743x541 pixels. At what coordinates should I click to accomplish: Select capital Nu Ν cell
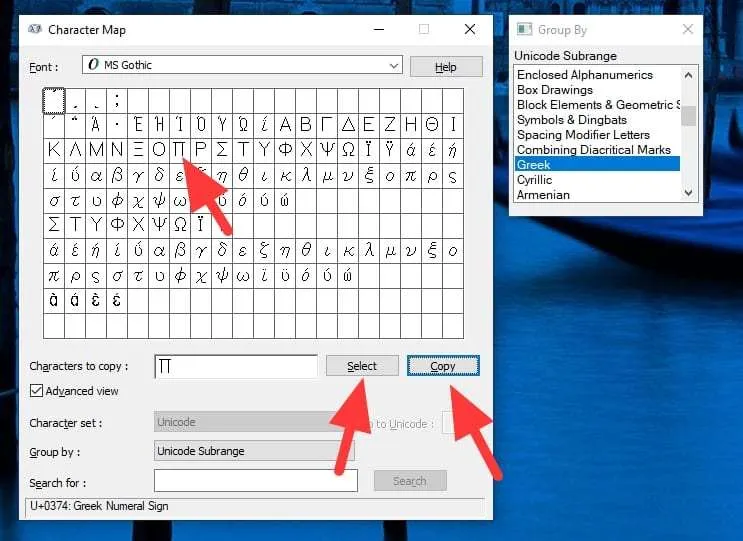pos(117,150)
